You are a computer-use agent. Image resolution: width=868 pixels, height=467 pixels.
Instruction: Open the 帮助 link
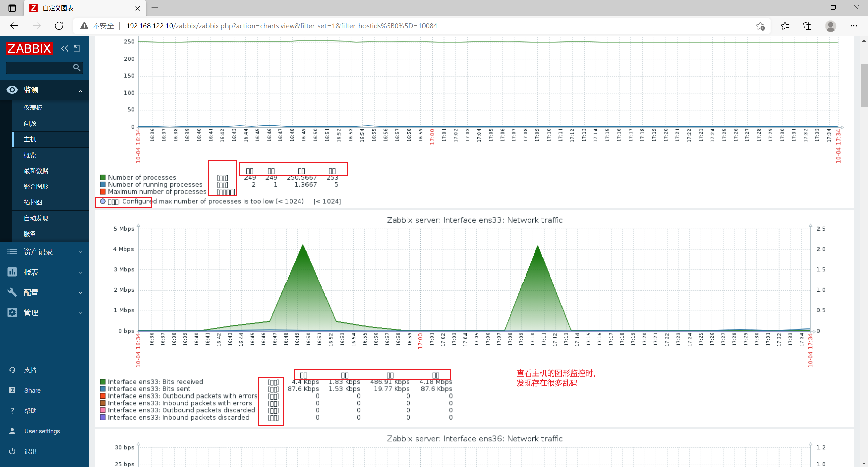pyautogui.click(x=31, y=411)
